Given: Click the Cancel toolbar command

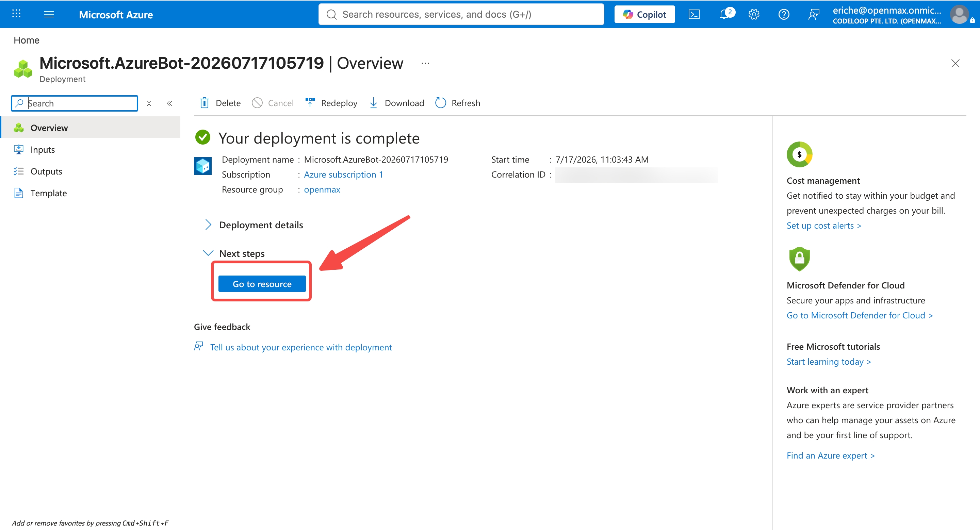Looking at the screenshot, I should 273,103.
